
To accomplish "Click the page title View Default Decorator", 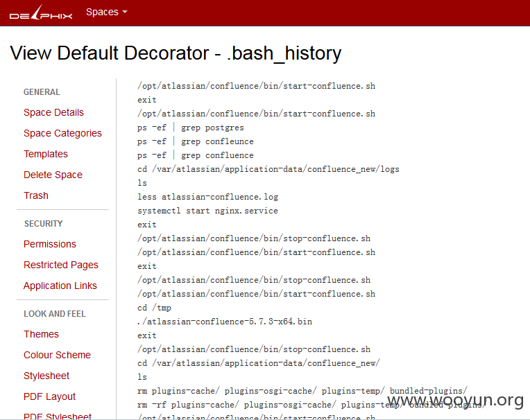I will click(110, 53).
